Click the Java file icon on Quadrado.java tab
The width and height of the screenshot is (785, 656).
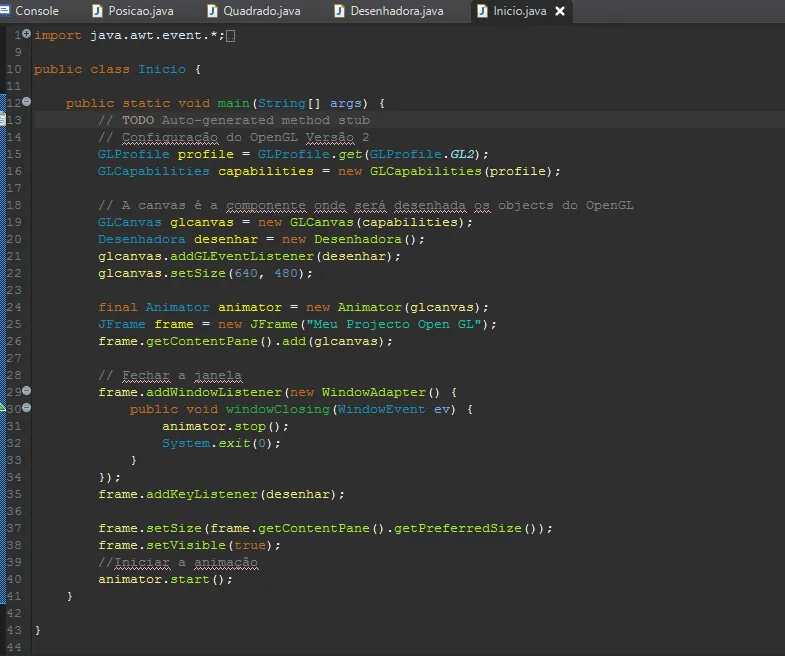(213, 11)
